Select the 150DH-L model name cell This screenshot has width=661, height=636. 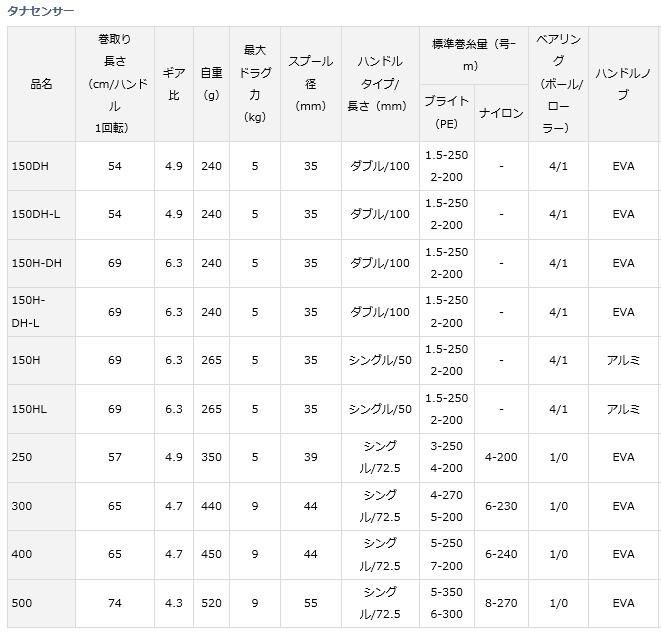(x=35, y=214)
